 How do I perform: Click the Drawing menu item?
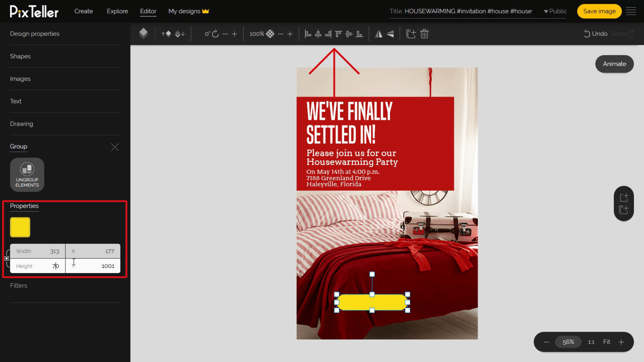tap(22, 124)
